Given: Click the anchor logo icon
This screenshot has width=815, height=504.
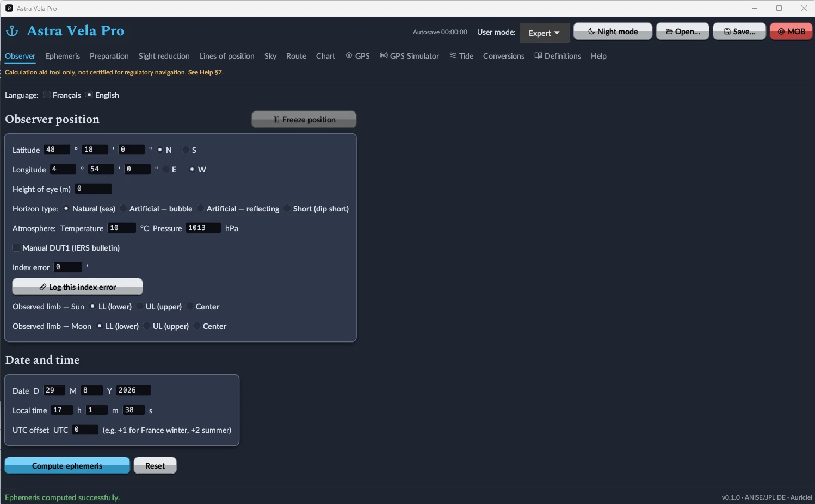Looking at the screenshot, I should (x=12, y=31).
